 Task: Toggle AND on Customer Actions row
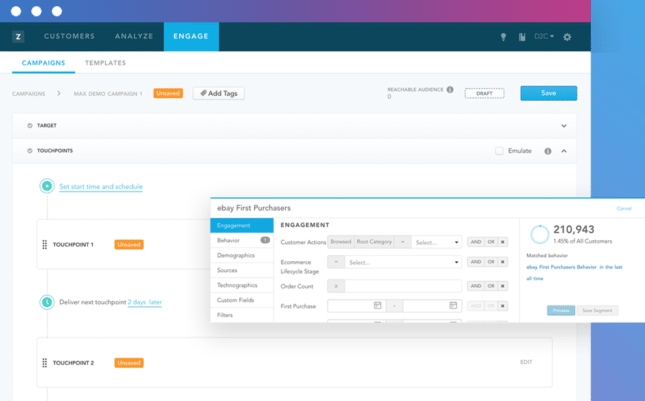coord(475,242)
